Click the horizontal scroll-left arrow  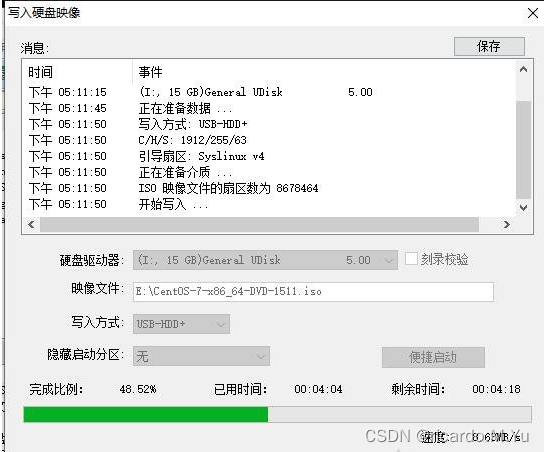(x=31, y=224)
